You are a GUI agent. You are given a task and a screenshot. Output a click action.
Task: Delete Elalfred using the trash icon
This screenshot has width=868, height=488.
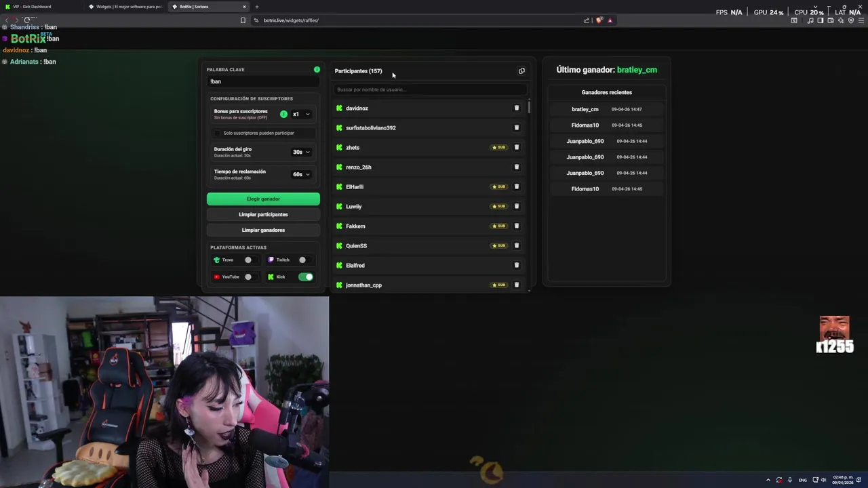click(x=516, y=265)
